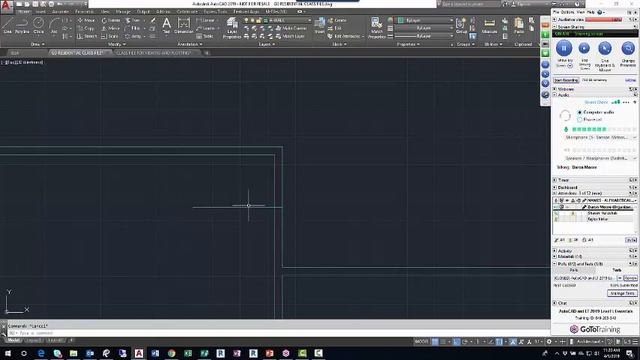Click the Make Current layer tool
Viewport: 640px width, 360px height.
[x=291, y=28]
